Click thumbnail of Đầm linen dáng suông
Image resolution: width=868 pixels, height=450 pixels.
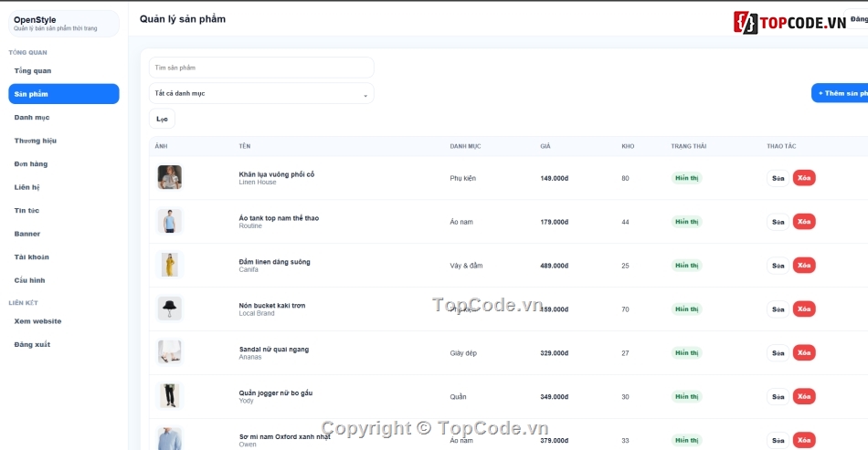pos(169,265)
